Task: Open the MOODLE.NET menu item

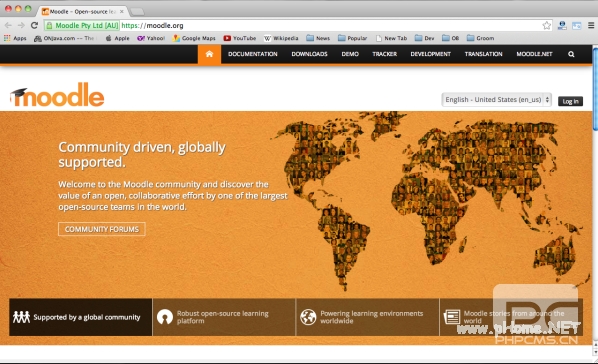Action: click(x=534, y=54)
